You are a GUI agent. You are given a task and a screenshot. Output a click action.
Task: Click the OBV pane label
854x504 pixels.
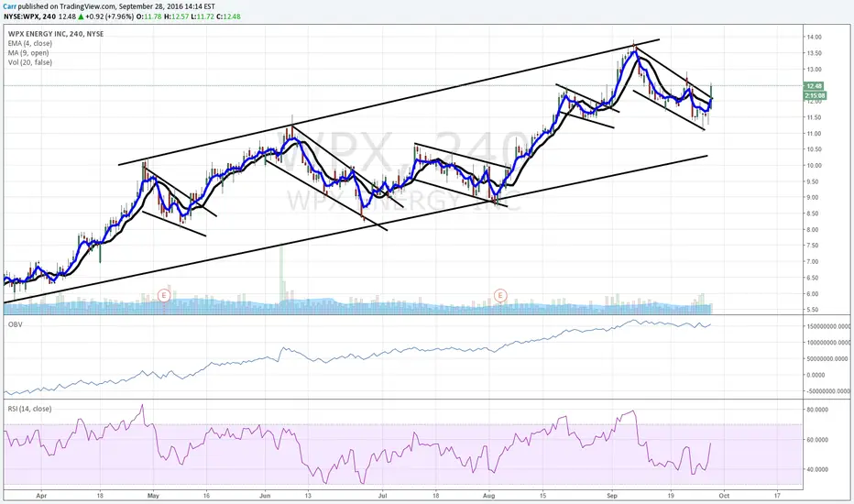click(15, 324)
